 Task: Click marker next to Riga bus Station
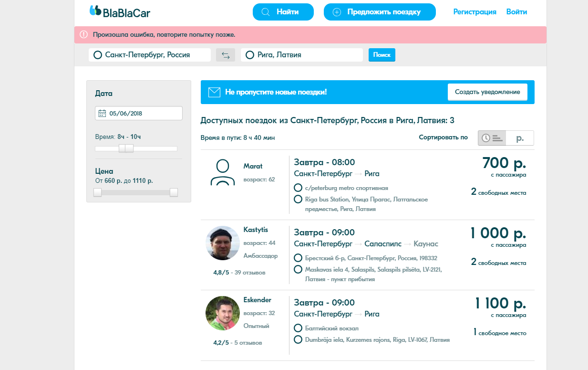[x=298, y=199]
